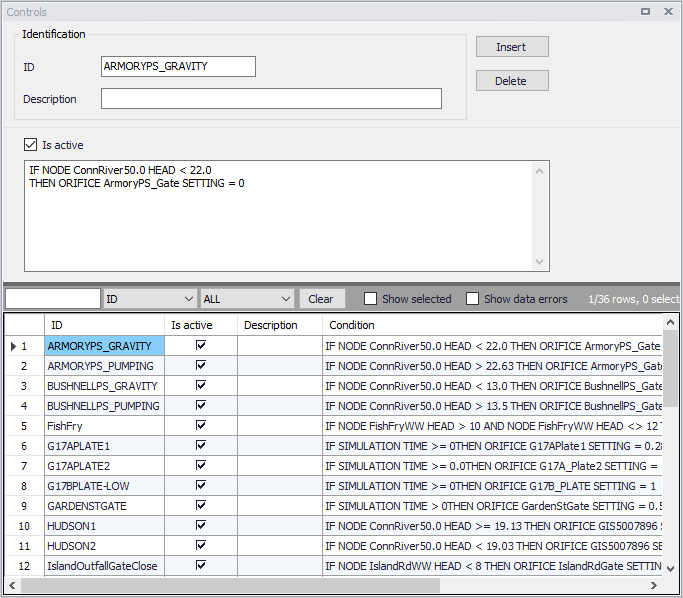Screen dimensions: 683x598
Task: Toggle Is active for HUDSON2 row
Action: pyautogui.click(x=201, y=546)
